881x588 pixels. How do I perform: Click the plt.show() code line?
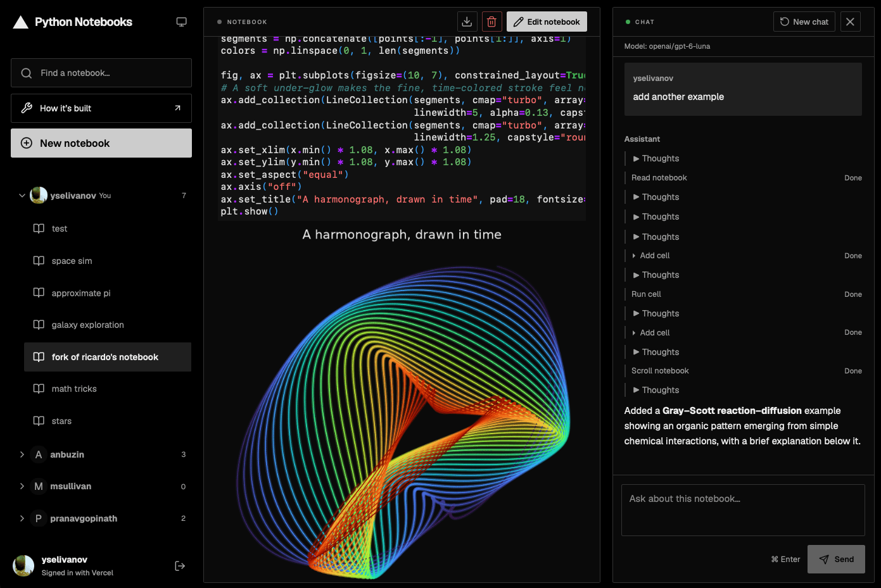pos(250,211)
